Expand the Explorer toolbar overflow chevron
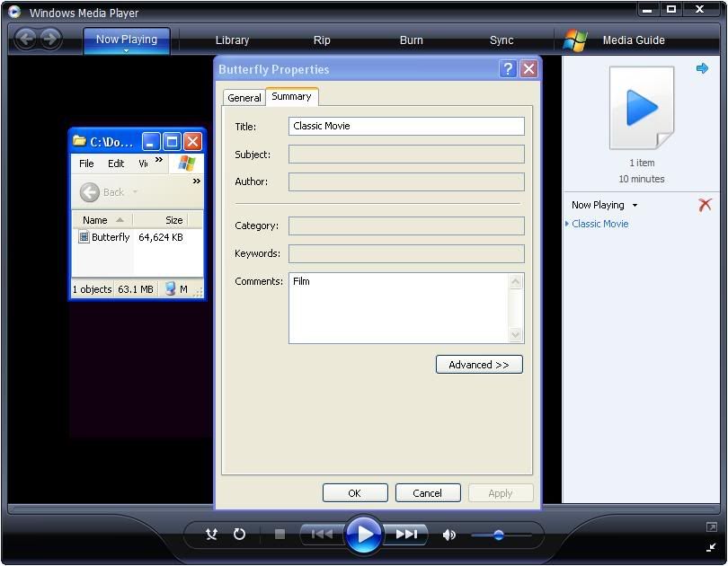 [x=197, y=181]
